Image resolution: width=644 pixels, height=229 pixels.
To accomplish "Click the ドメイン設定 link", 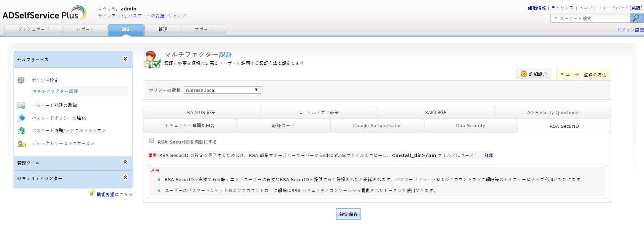I will [630, 30].
